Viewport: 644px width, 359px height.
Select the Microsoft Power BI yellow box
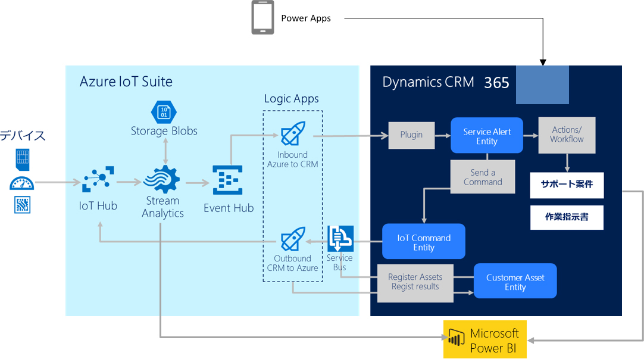(485, 339)
